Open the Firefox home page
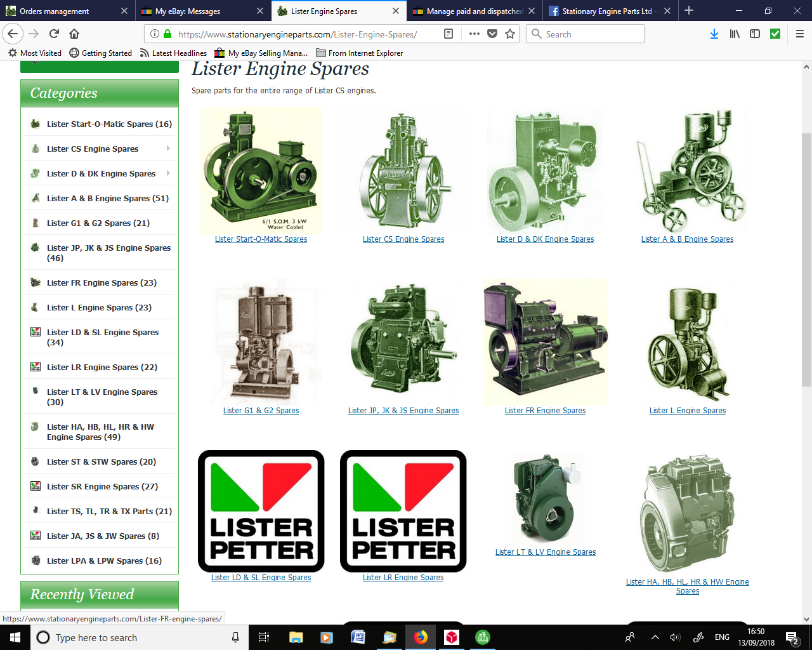812x650 pixels. coord(74,34)
